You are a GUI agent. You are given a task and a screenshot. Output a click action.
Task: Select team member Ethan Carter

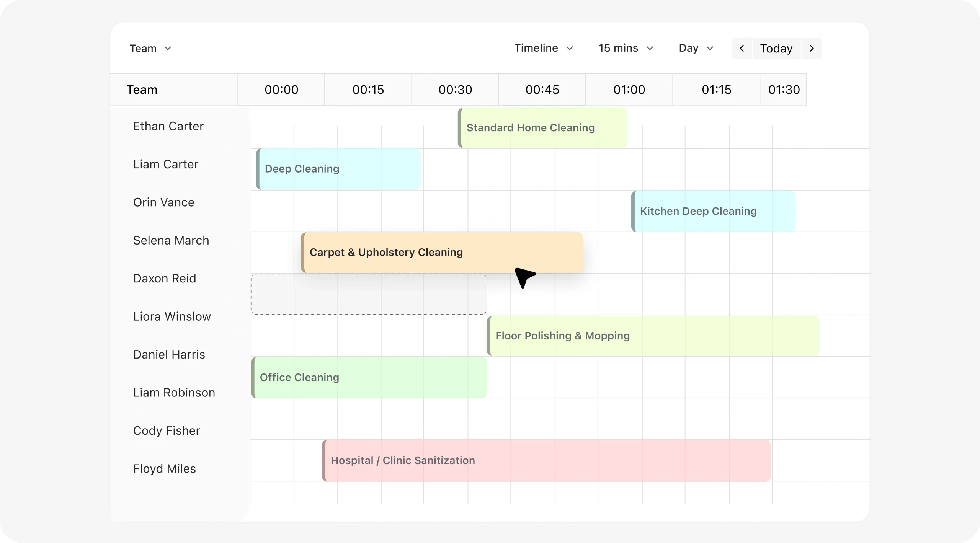point(168,126)
